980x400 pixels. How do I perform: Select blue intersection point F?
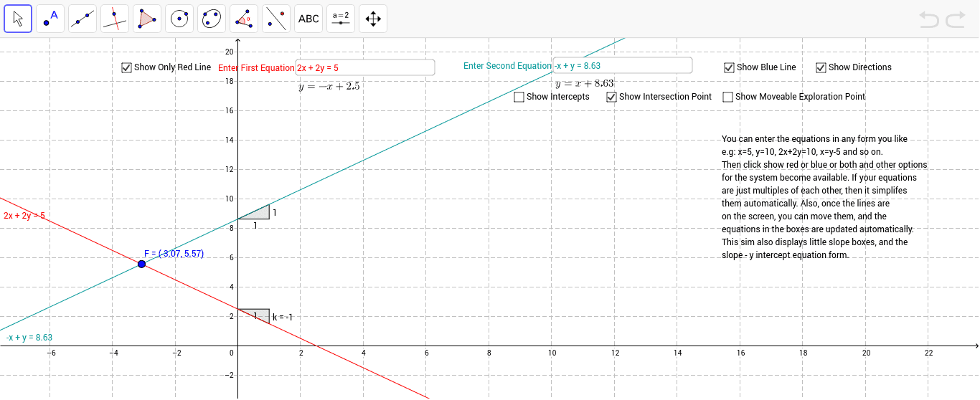pyautogui.click(x=141, y=265)
